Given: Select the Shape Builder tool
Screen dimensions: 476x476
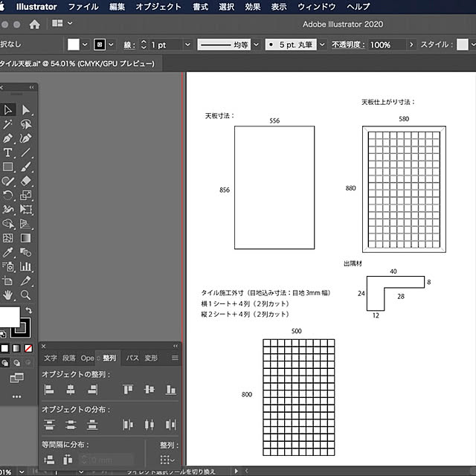Looking at the screenshot, I should coord(8,224).
